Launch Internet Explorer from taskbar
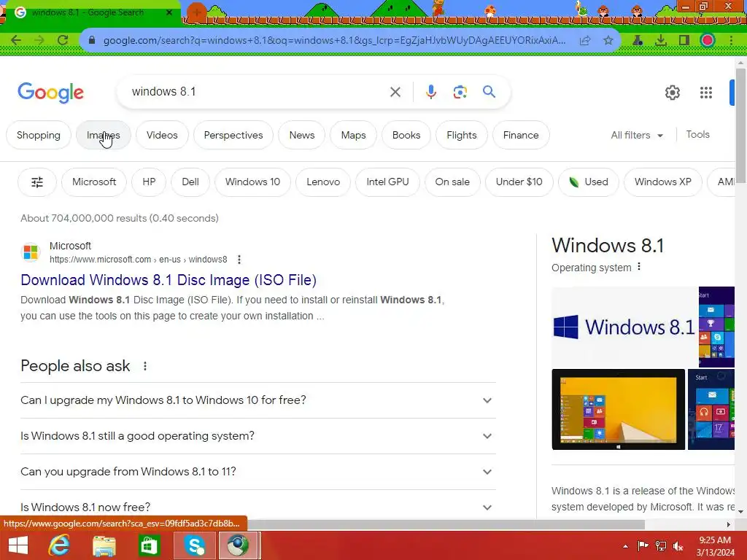Viewport: 747px width, 560px height. click(x=59, y=545)
